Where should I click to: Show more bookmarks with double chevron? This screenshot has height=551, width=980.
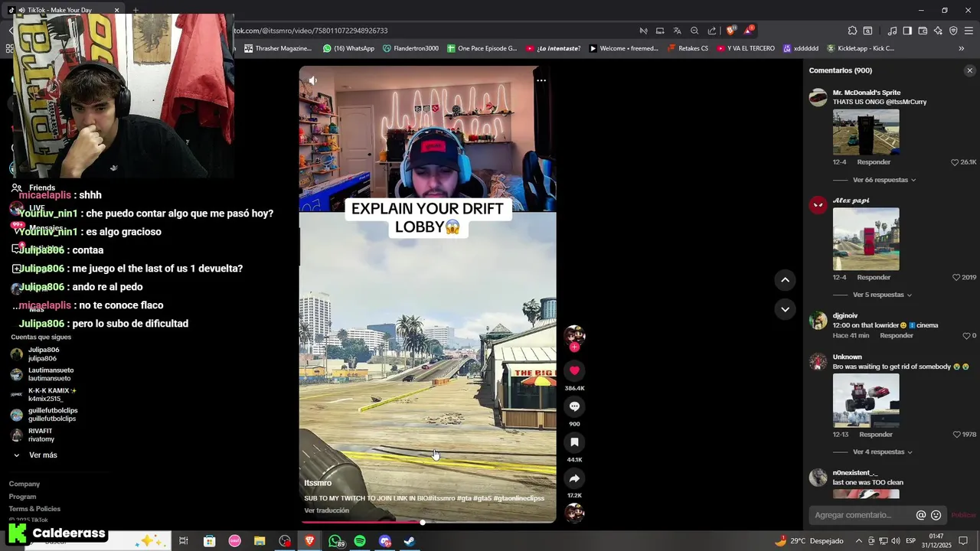(962, 48)
